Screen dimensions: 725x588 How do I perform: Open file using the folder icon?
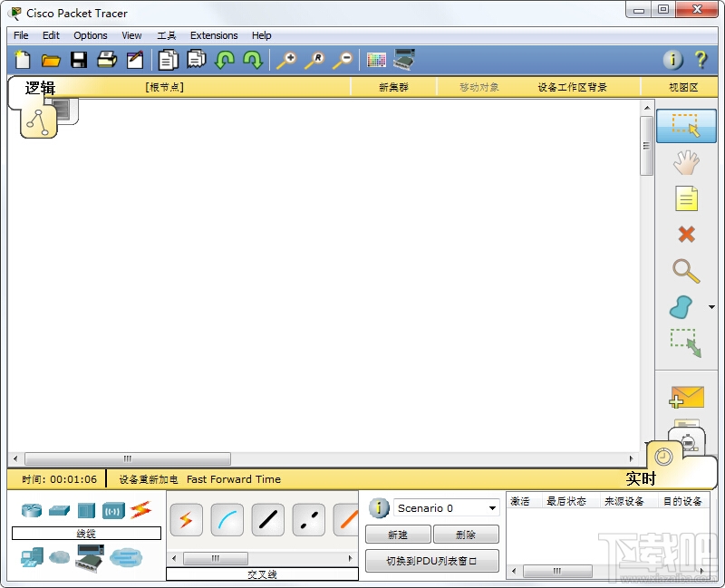(x=51, y=61)
